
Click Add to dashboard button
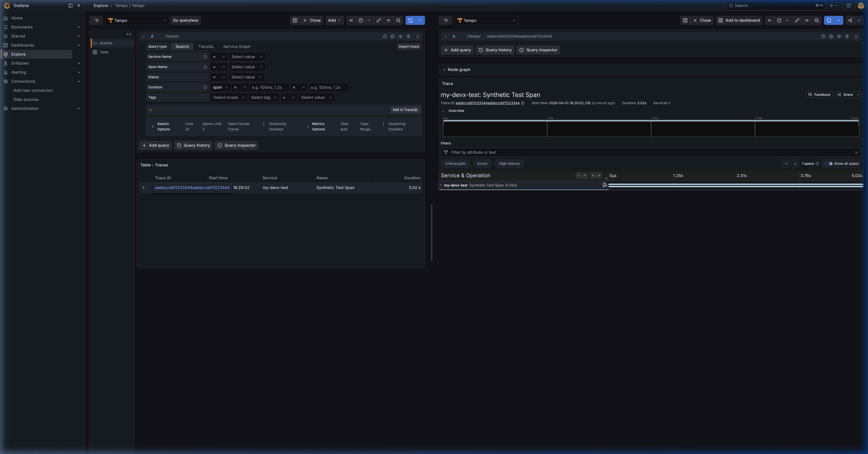(x=739, y=20)
